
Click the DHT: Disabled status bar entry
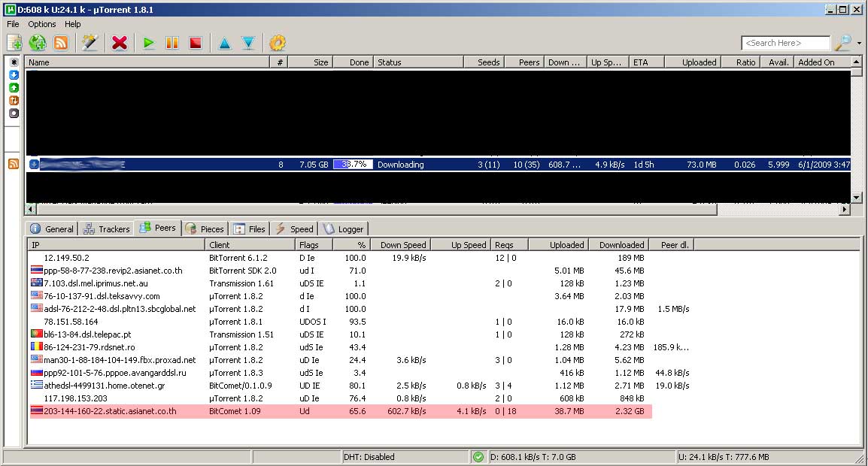pos(369,457)
